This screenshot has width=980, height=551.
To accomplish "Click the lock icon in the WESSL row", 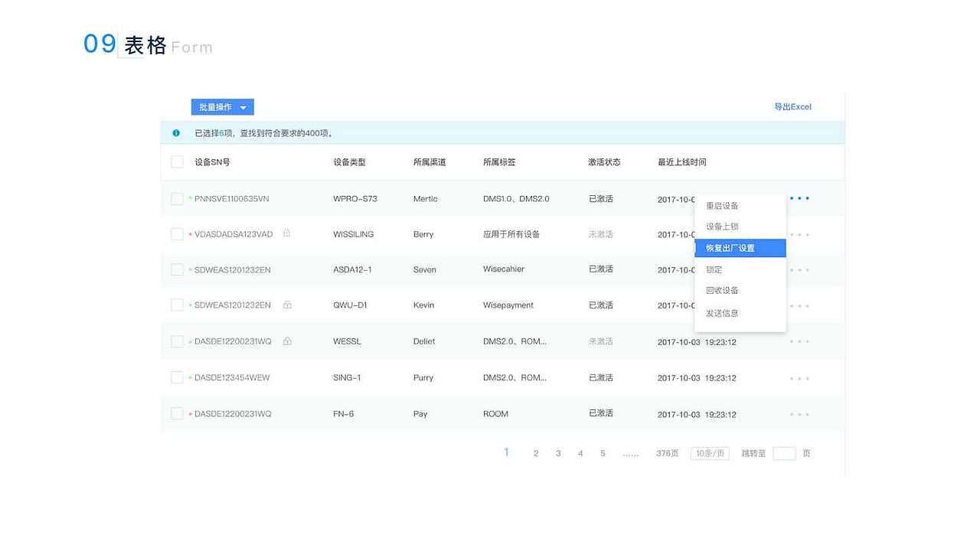I will point(287,341).
